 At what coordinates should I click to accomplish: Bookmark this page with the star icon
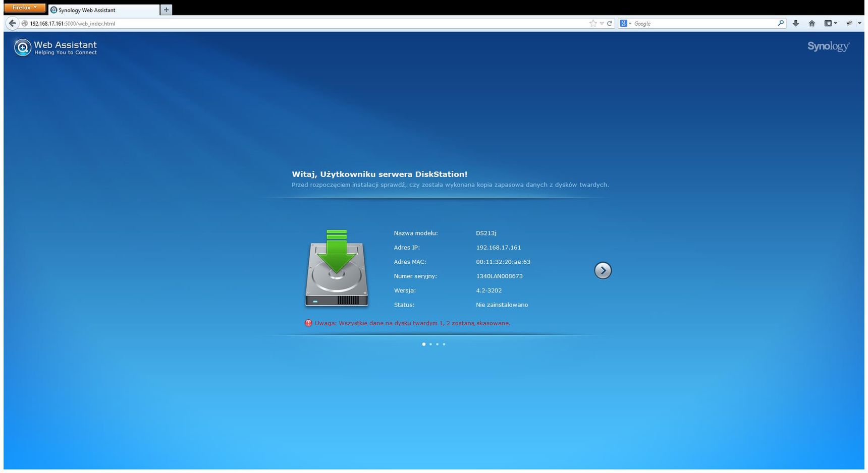[593, 23]
